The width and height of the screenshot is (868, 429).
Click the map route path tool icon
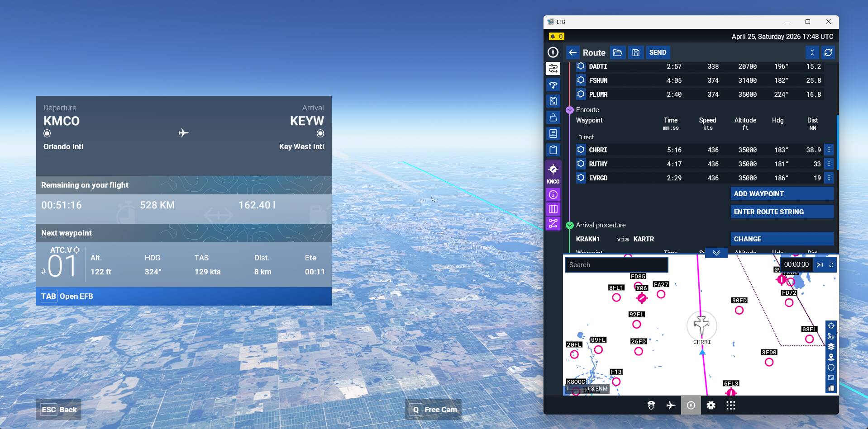point(831,336)
